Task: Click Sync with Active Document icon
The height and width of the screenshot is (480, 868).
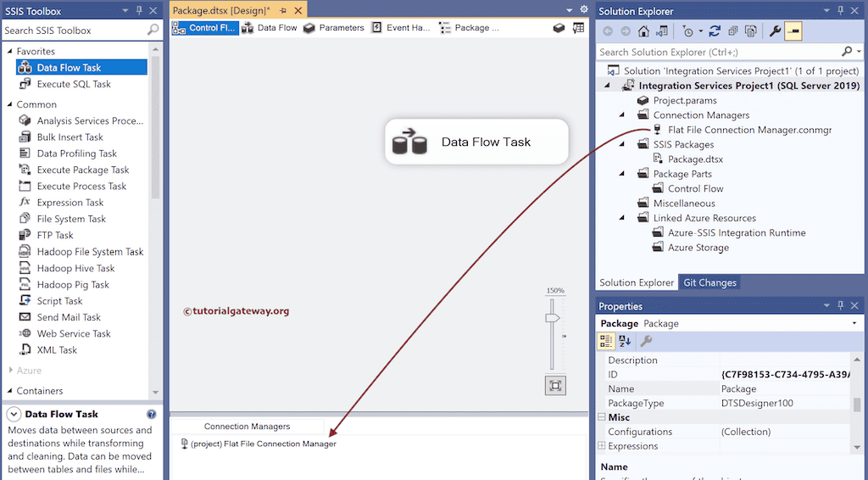Action: (x=715, y=31)
